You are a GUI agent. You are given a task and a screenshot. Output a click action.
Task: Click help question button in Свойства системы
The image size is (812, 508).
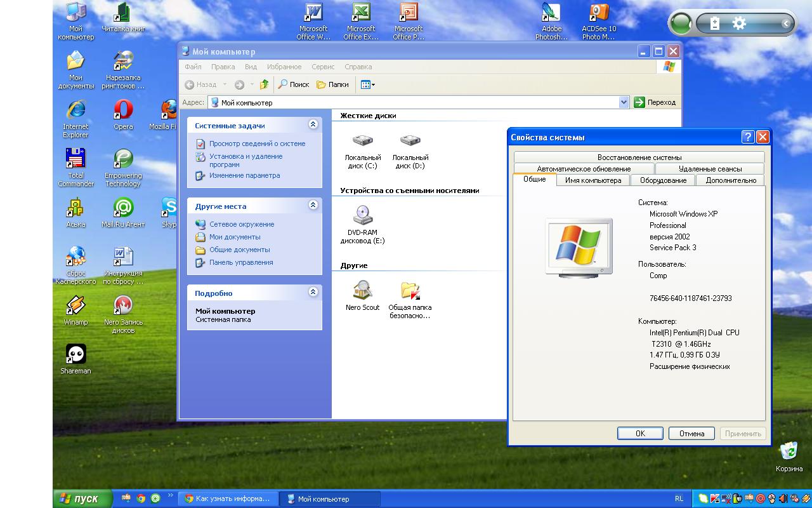[x=748, y=137]
